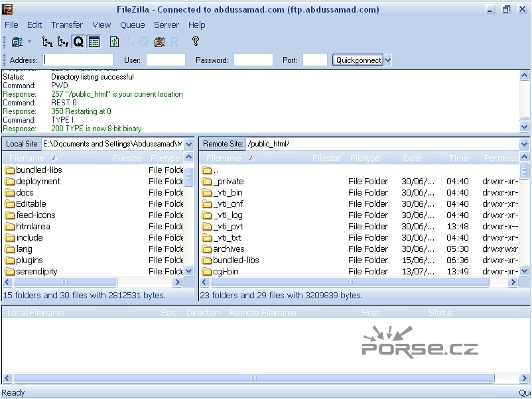Screen dimensions: 532x399
Task: Click the Refresh icon in toolbar
Action: click(x=114, y=42)
